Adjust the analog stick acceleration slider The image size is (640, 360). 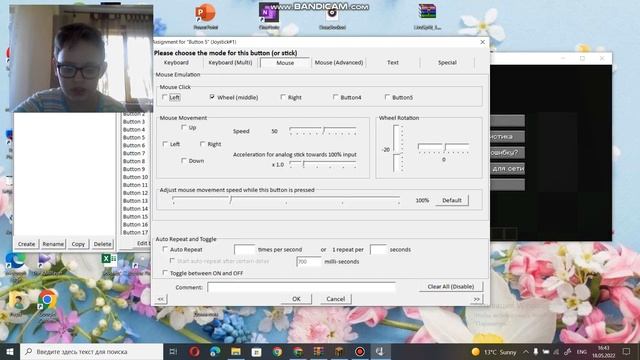pos(323,164)
